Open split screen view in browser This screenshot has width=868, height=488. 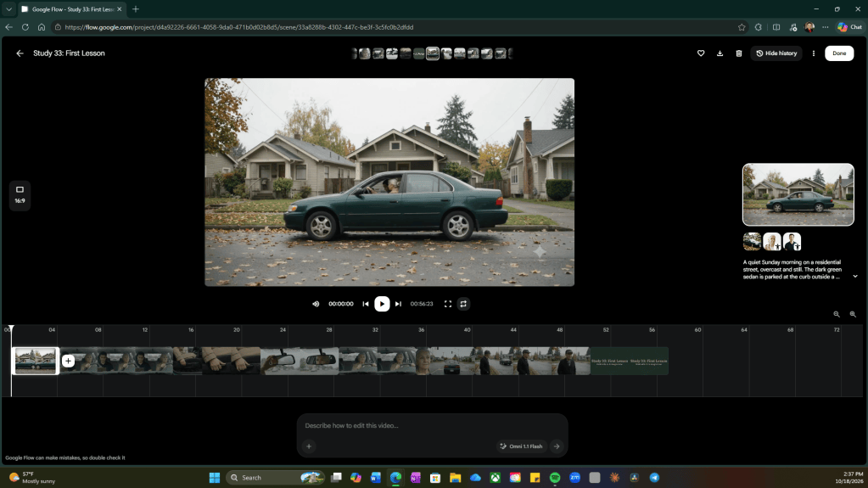[776, 27]
